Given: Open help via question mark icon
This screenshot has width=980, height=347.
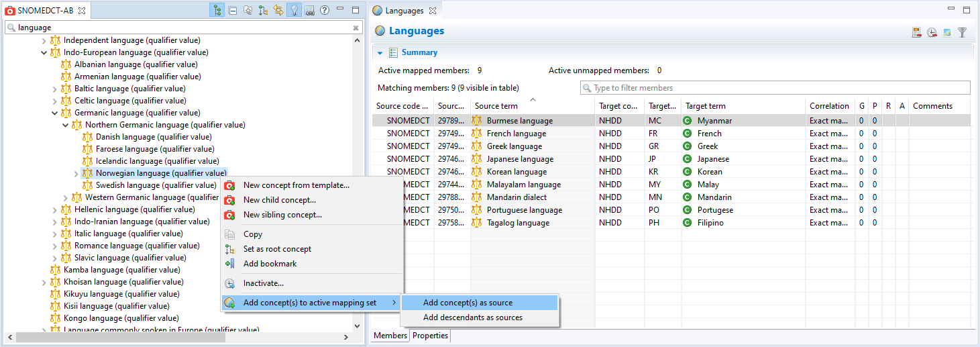Looking at the screenshot, I should (x=325, y=10).
